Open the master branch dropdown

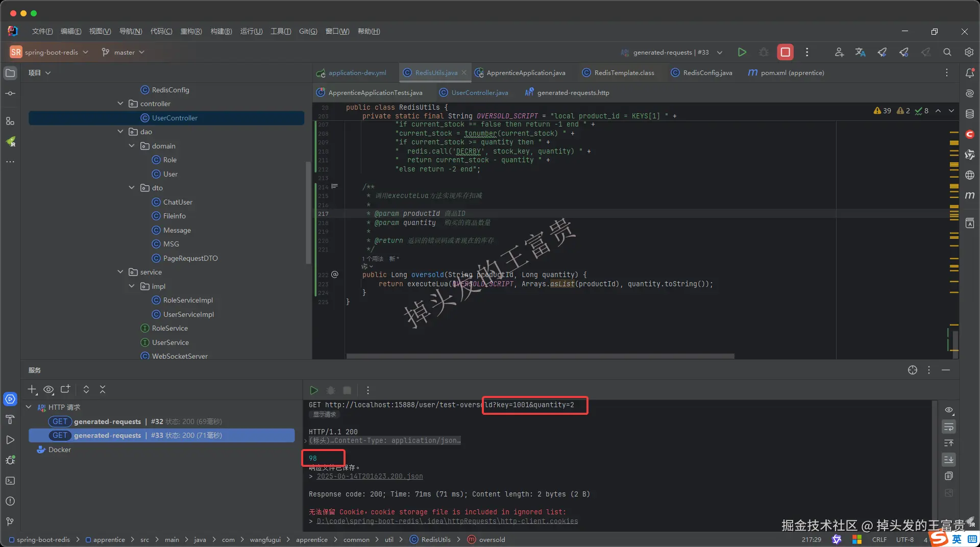[x=123, y=52]
